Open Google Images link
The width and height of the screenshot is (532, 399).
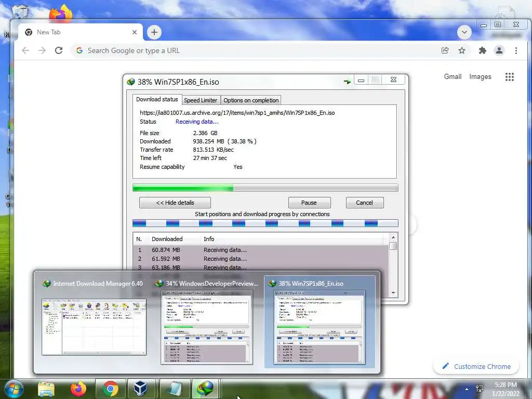(x=480, y=77)
